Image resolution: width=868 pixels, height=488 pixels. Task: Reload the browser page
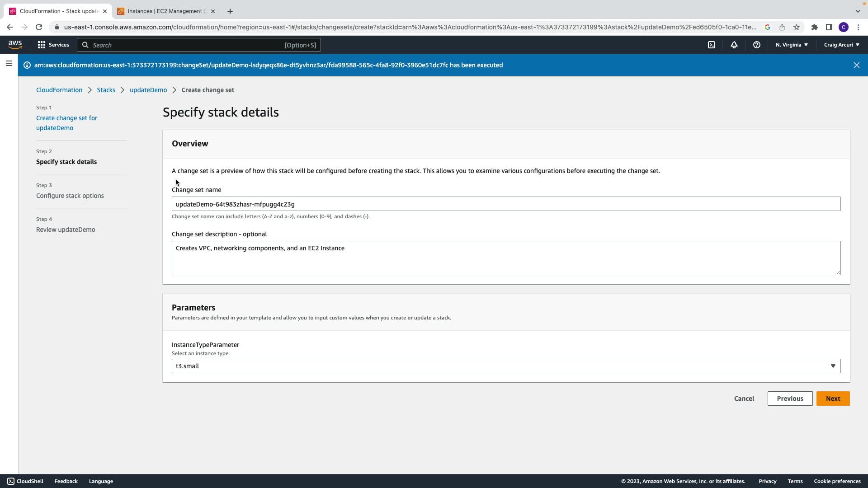[x=39, y=27]
